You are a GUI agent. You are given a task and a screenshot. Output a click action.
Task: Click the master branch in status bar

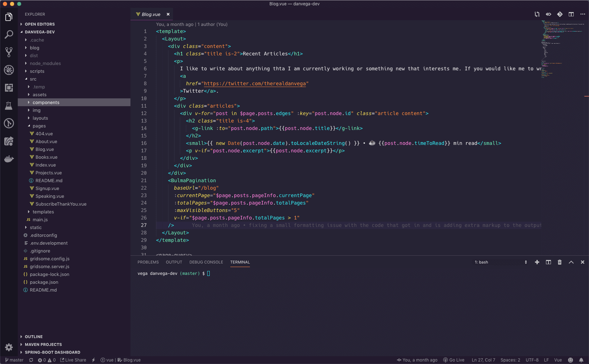click(14, 360)
